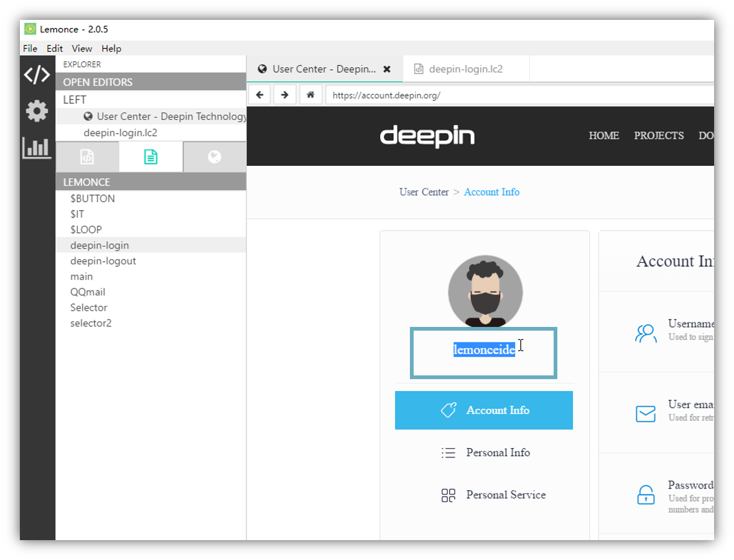734x560 pixels.
Task: Click the blue Account Info button
Action: 483,410
